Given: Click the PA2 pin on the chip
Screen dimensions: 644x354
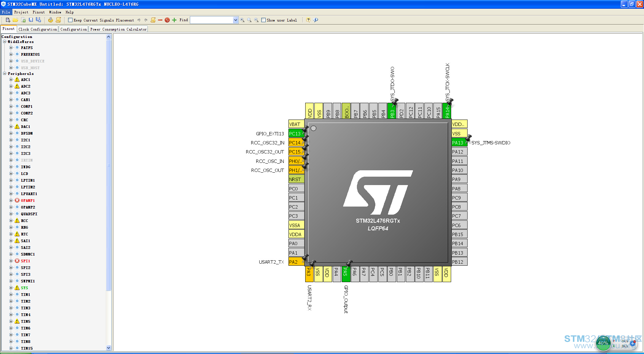Looking at the screenshot, I should [x=296, y=262].
